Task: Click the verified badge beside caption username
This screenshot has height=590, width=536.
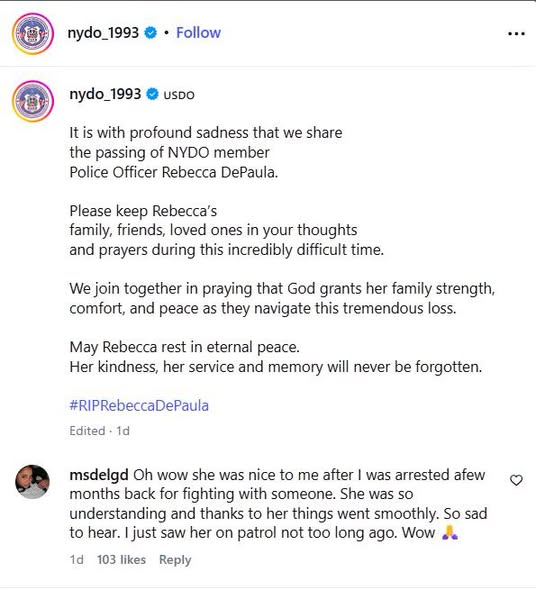Action: tap(152, 94)
